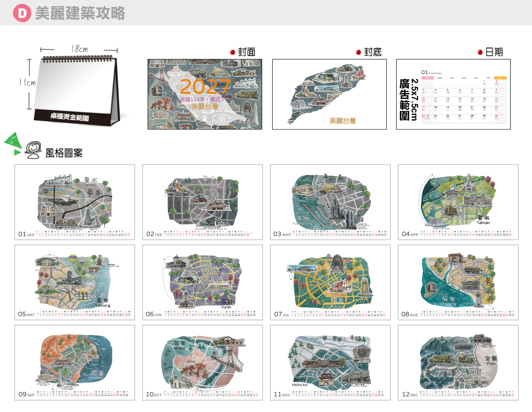Open the 04 APR Tainan map card
The width and height of the screenshot is (532, 412).
coord(458,202)
